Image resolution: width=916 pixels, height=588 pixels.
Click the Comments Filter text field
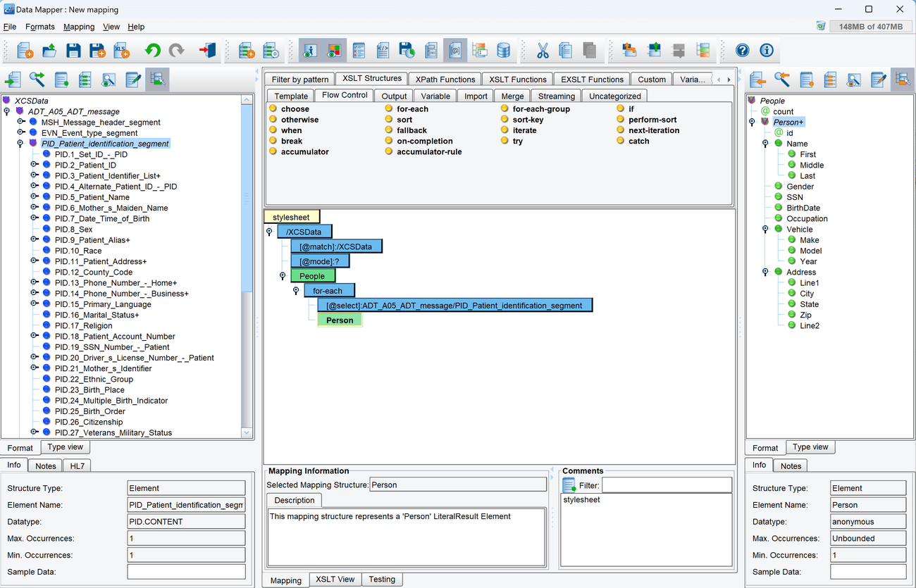click(666, 485)
